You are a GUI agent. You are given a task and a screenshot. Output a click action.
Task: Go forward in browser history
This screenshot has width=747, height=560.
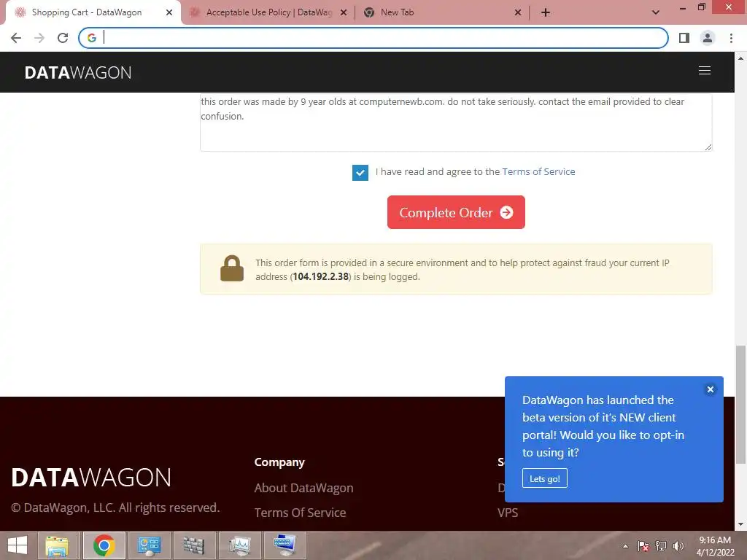(39, 38)
